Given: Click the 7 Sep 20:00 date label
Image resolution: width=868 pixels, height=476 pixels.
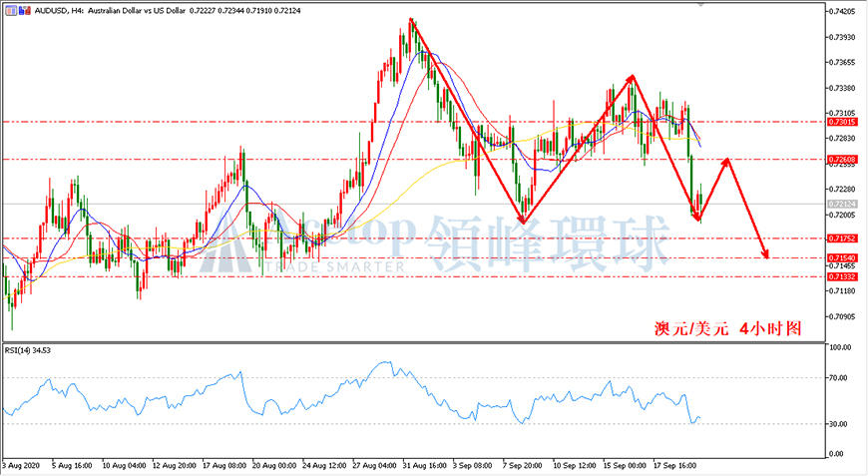Looking at the screenshot, I should 522,465.
